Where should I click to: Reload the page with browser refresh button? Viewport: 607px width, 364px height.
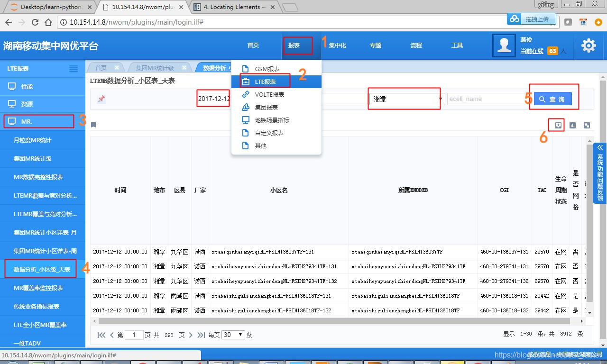35,22
